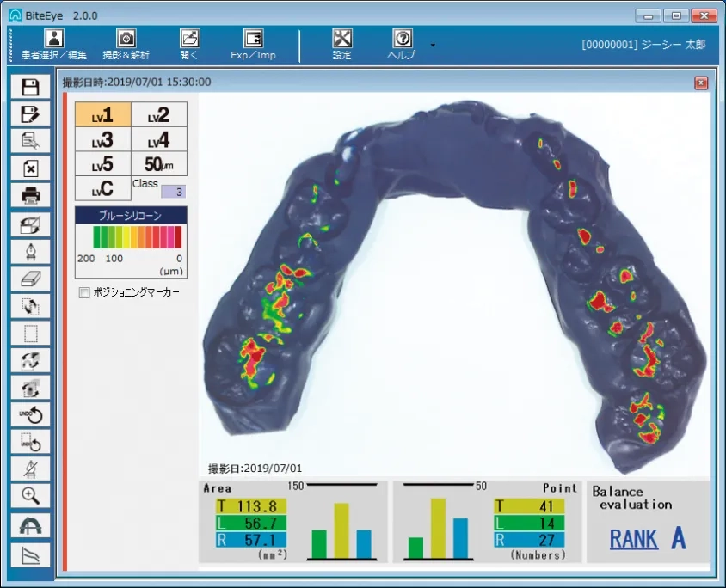Open the layered graph curves icon
This screenshot has height=588, width=726.
[x=31, y=554]
